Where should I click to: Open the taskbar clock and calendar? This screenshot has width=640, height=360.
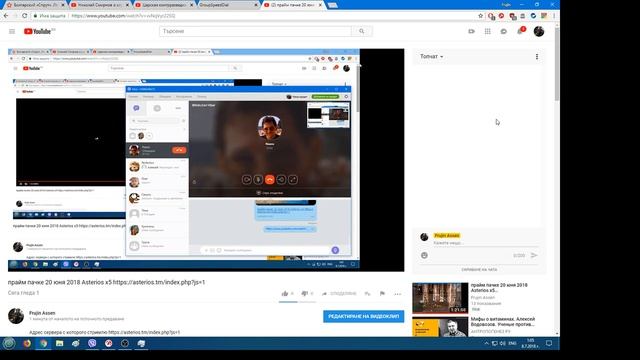point(530,343)
